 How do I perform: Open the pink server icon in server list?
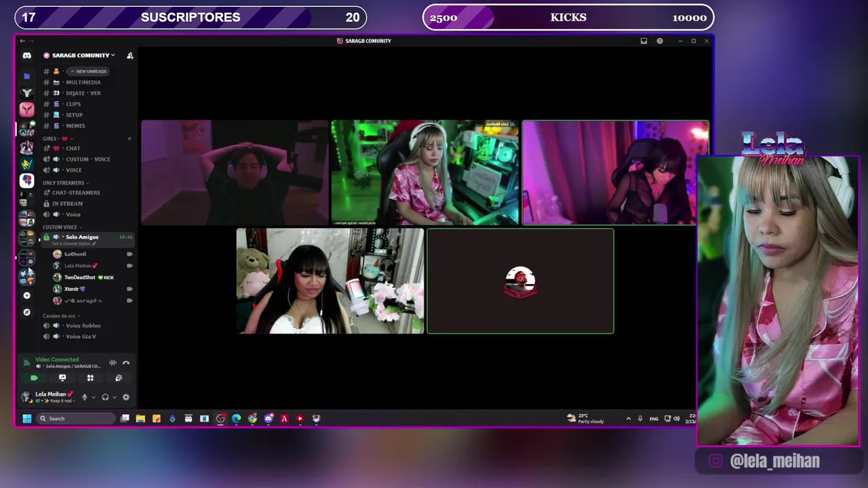pyautogui.click(x=26, y=108)
